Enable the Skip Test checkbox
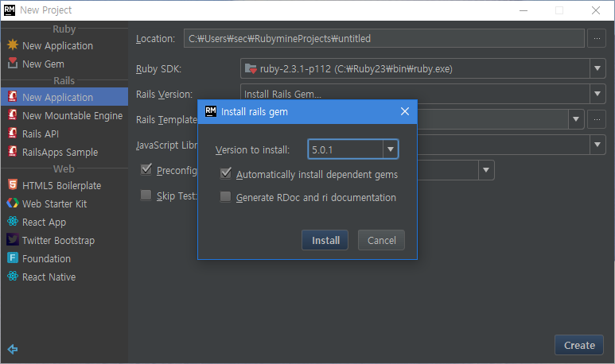 [146, 195]
